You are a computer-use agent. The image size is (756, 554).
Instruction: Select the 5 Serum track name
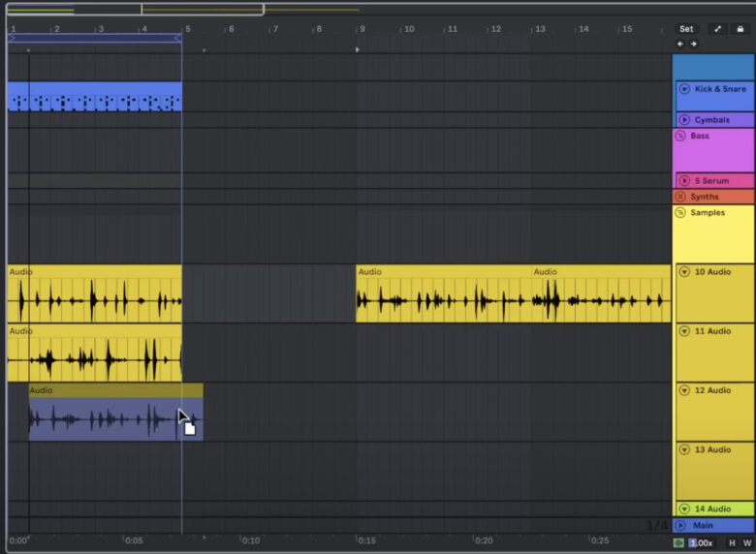711,181
